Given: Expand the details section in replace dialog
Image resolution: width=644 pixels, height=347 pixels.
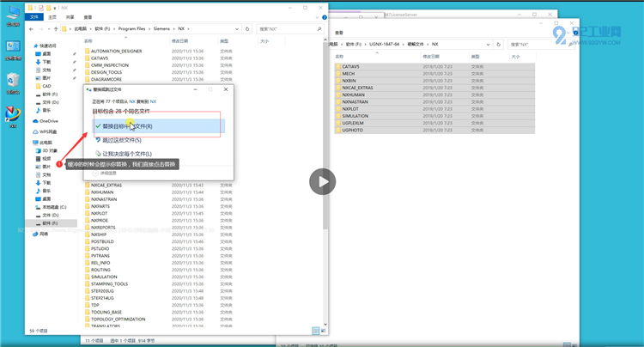Looking at the screenshot, I should coord(104,173).
